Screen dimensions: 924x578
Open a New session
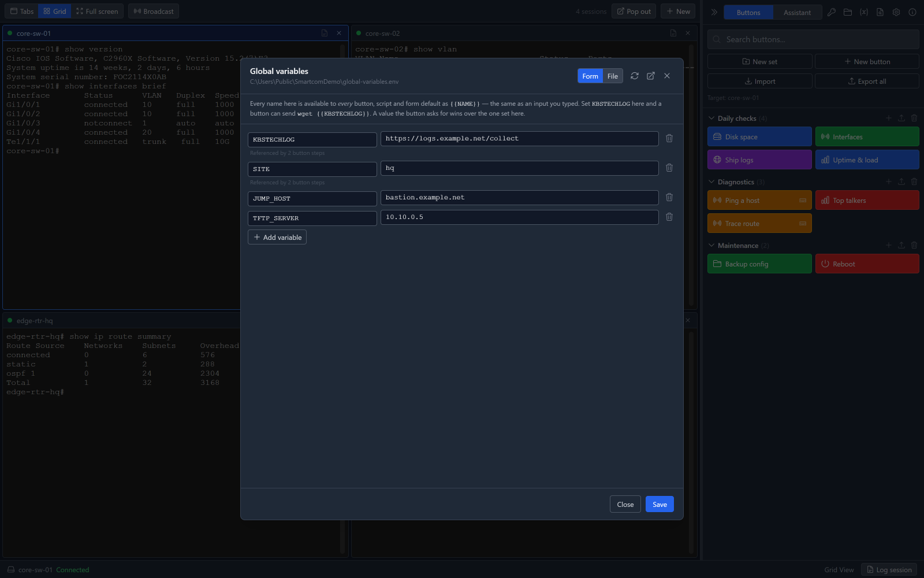tap(678, 11)
